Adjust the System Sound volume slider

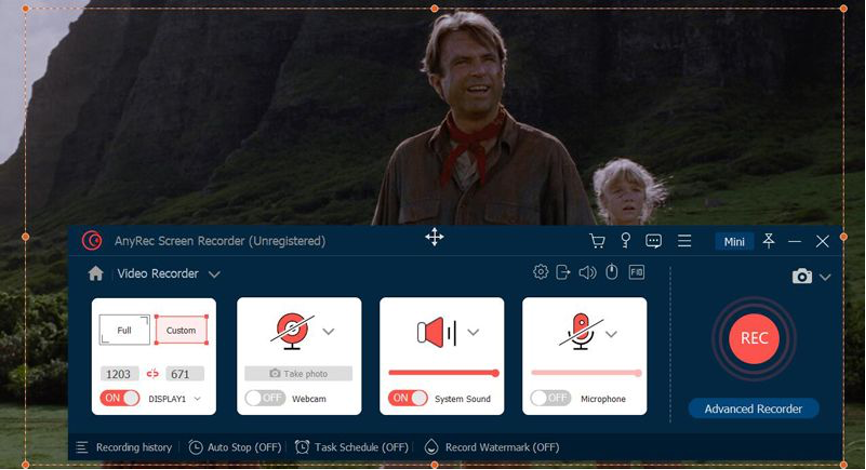coord(443,373)
